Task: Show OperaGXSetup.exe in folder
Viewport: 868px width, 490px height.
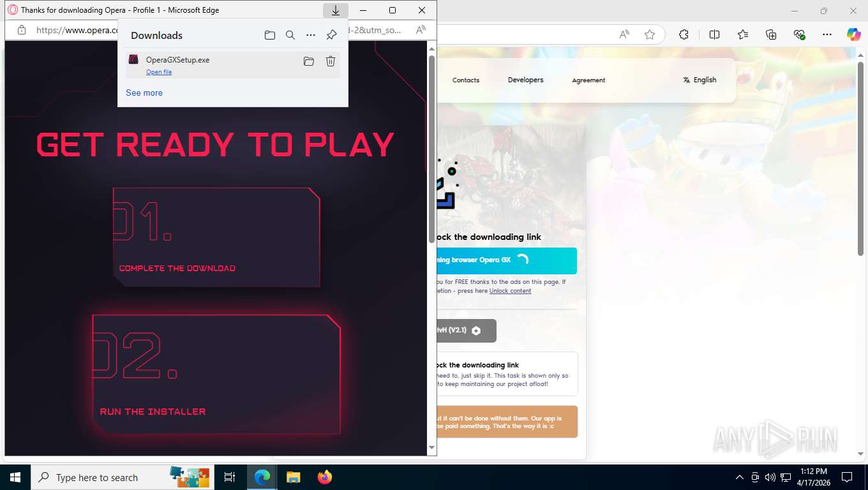Action: (x=309, y=61)
